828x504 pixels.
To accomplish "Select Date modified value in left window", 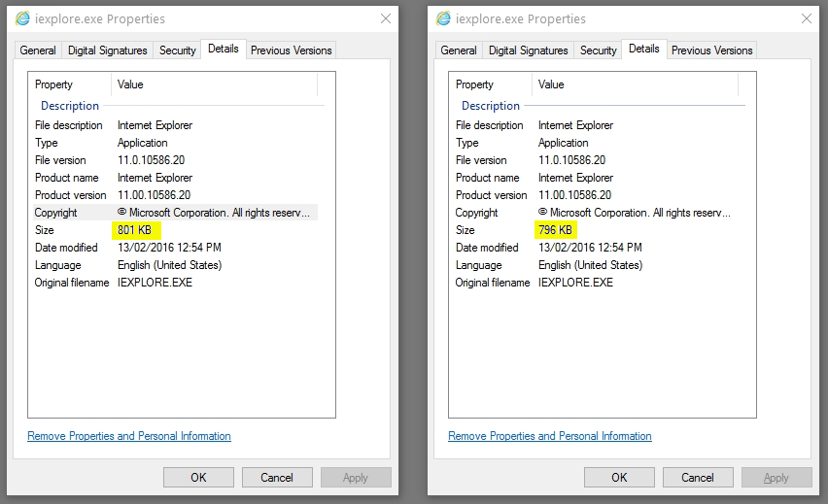I will point(169,248).
